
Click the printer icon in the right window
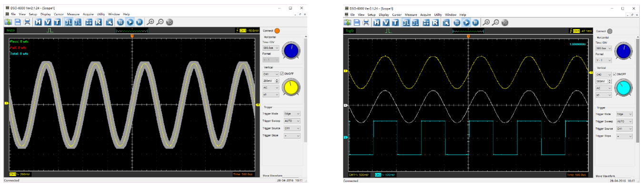click(x=366, y=22)
